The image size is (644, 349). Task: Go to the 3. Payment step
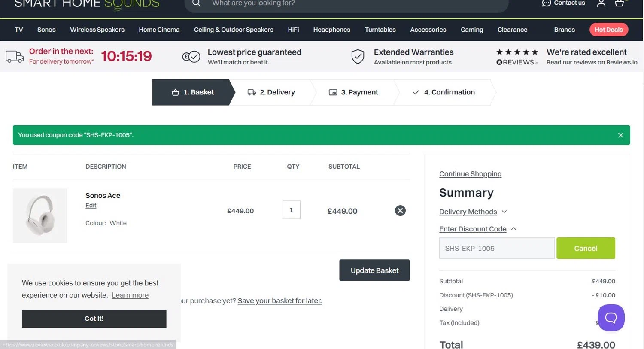353,92
